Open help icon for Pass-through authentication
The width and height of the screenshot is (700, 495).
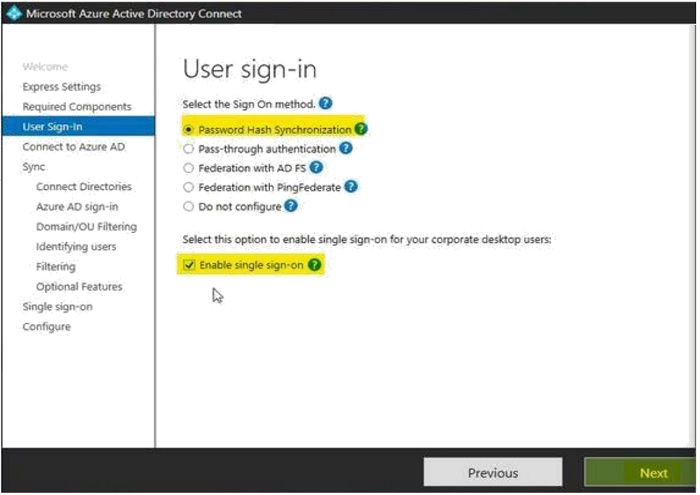pos(346,148)
